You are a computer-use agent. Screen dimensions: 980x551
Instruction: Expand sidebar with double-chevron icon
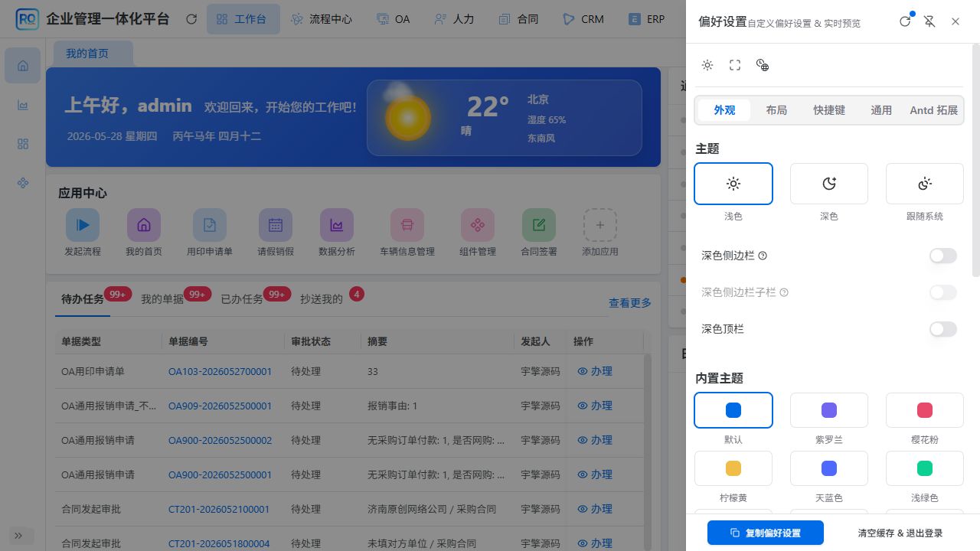(x=19, y=536)
